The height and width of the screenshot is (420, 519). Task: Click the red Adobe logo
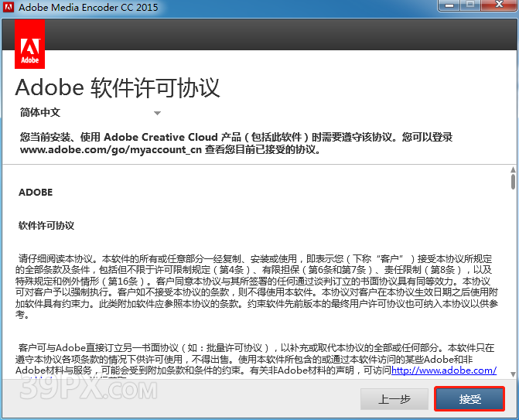click(30, 44)
